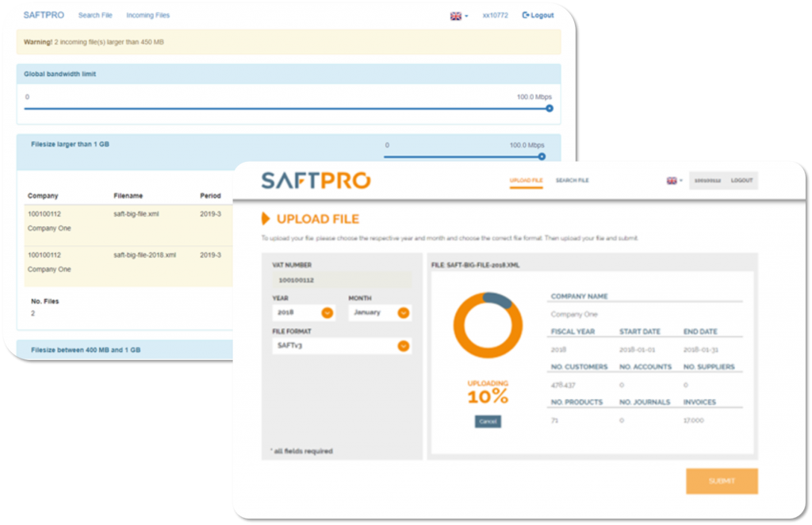The width and height of the screenshot is (812, 525).
Task: Open Search File in the back window navbar
Action: click(x=95, y=16)
